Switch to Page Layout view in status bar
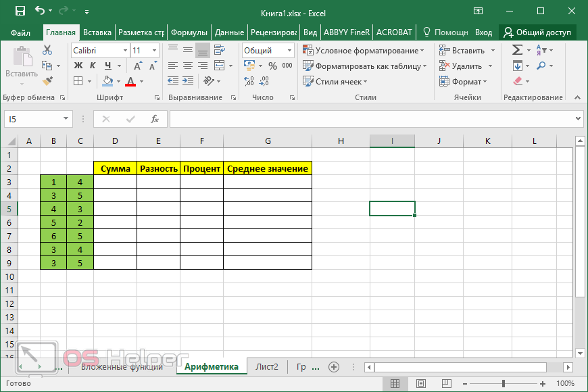 click(420, 383)
